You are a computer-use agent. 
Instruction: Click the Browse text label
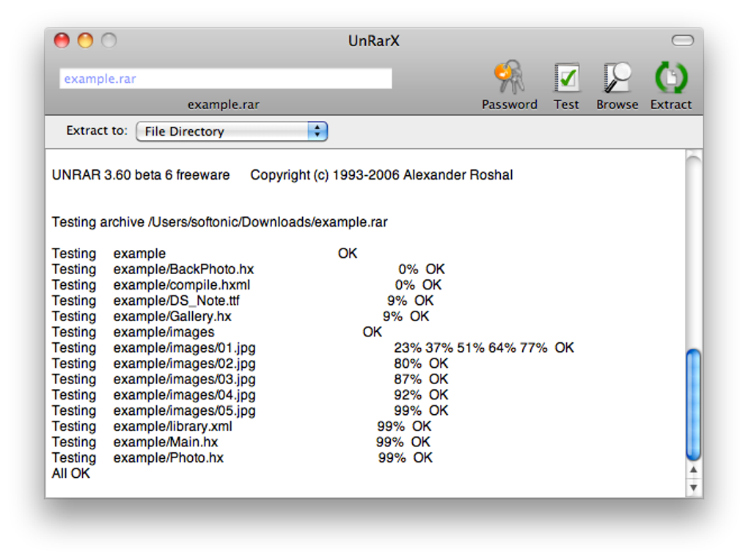pyautogui.click(x=617, y=105)
